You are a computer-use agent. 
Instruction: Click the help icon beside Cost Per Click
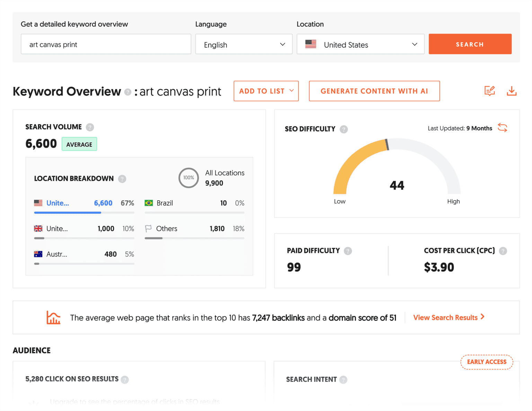pos(503,251)
